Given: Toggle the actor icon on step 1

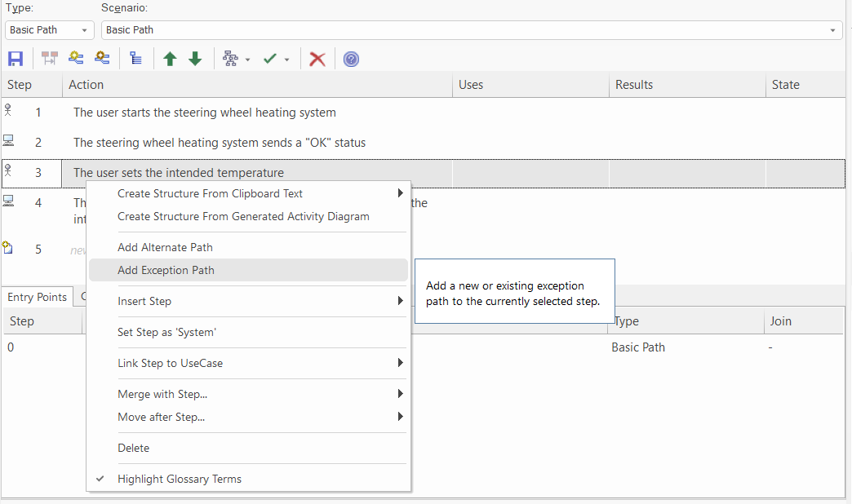Looking at the screenshot, I should (x=9, y=112).
